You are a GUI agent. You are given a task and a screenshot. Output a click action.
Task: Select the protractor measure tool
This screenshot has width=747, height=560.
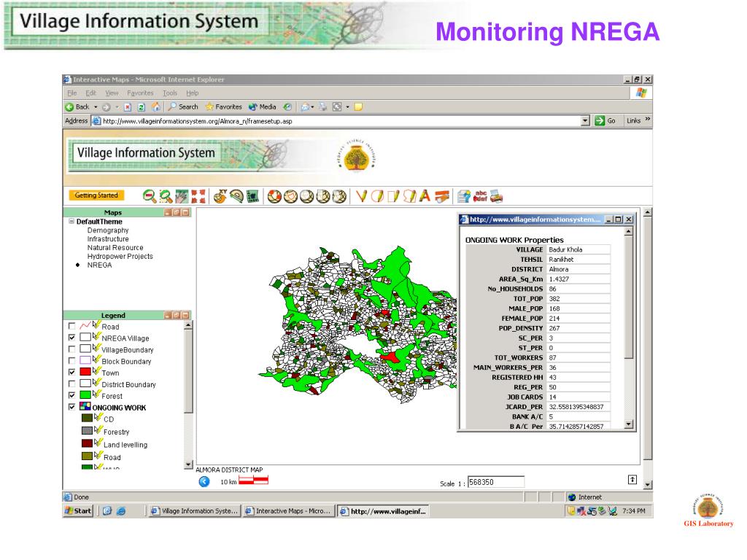[x=236, y=196]
